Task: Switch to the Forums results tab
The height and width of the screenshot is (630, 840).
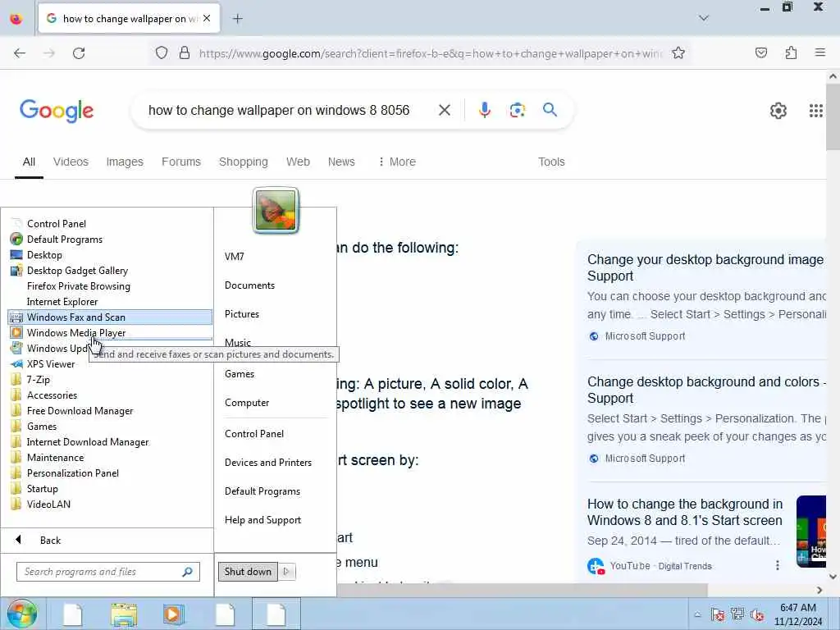Action: pos(181,162)
